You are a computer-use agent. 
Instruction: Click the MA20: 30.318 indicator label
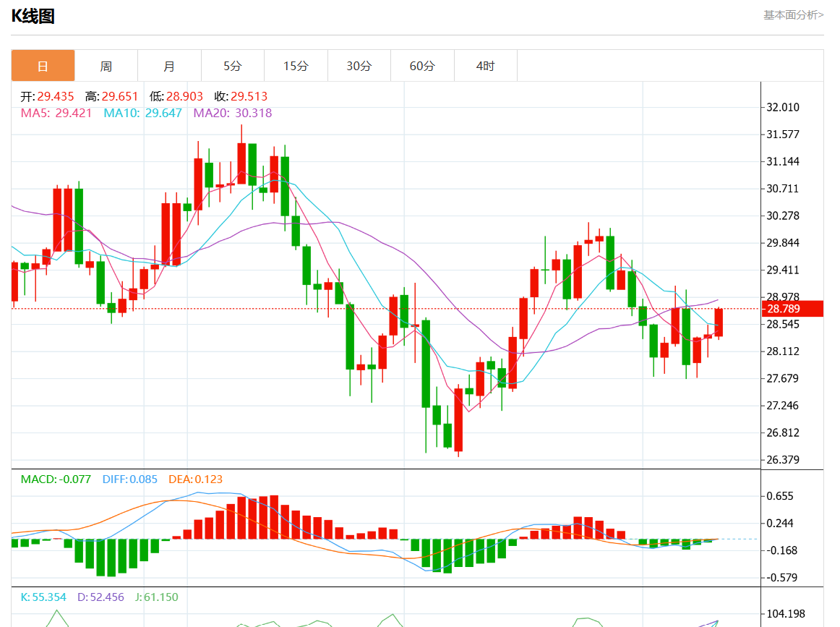pos(233,113)
